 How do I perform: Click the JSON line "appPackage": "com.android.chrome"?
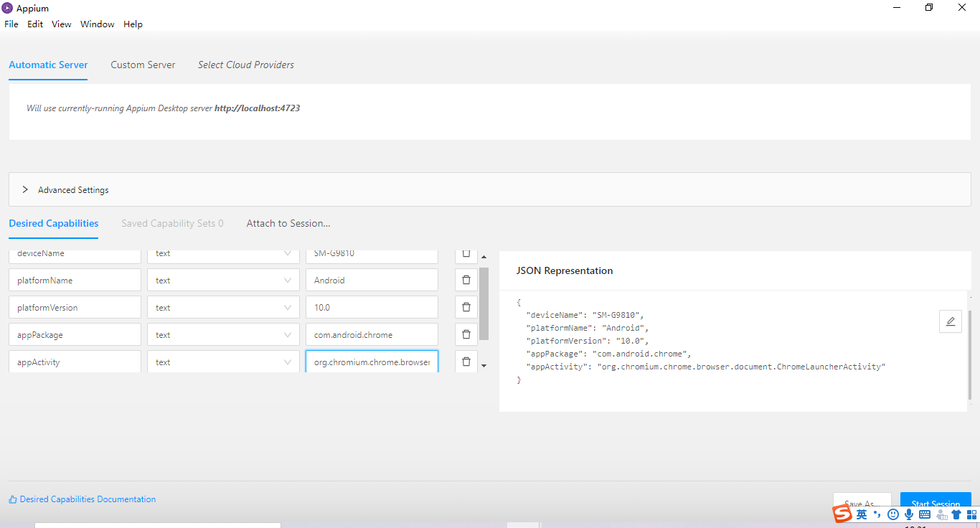coord(608,354)
